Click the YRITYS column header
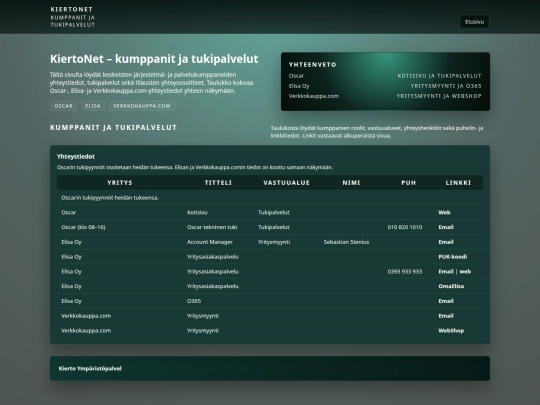 [120, 183]
